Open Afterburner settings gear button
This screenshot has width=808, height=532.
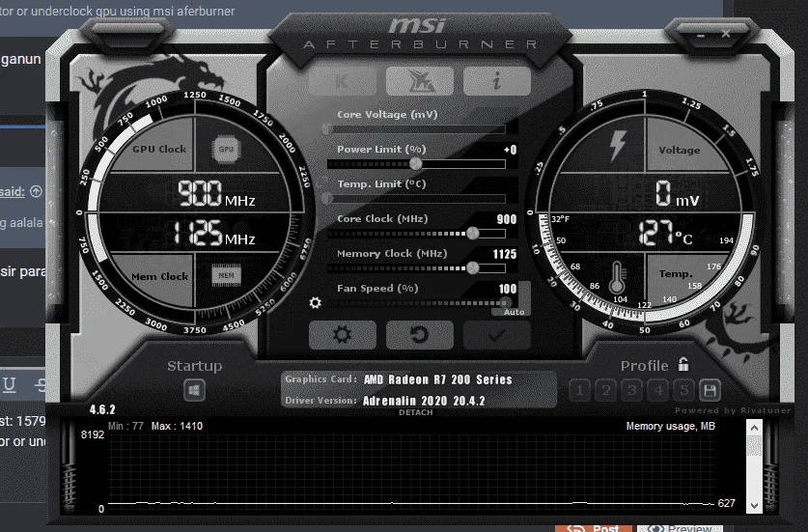342,335
